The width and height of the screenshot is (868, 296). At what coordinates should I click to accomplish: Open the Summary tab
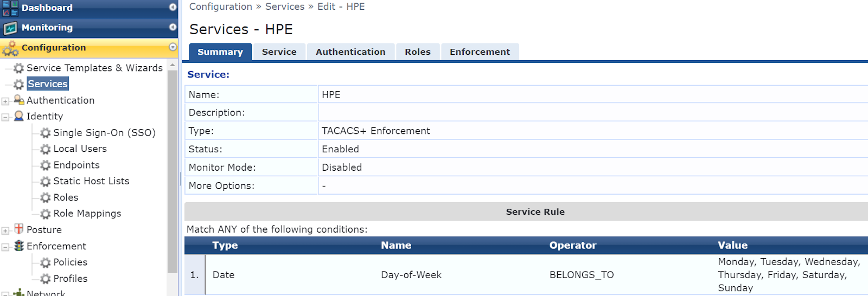(220, 52)
